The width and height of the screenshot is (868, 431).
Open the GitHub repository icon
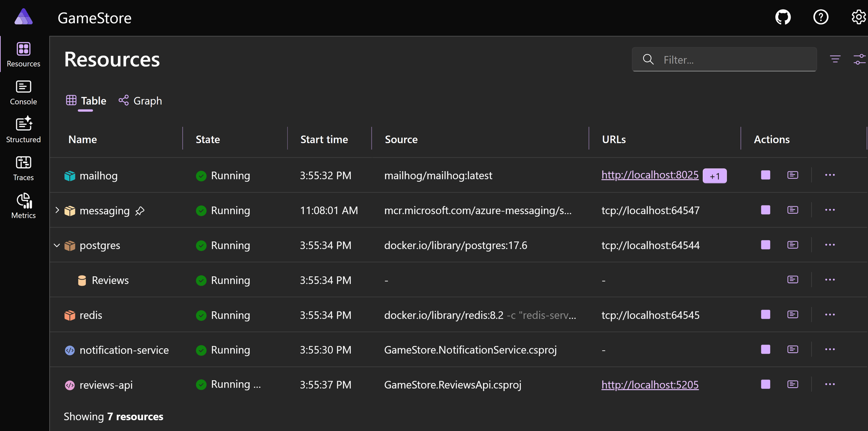point(783,17)
